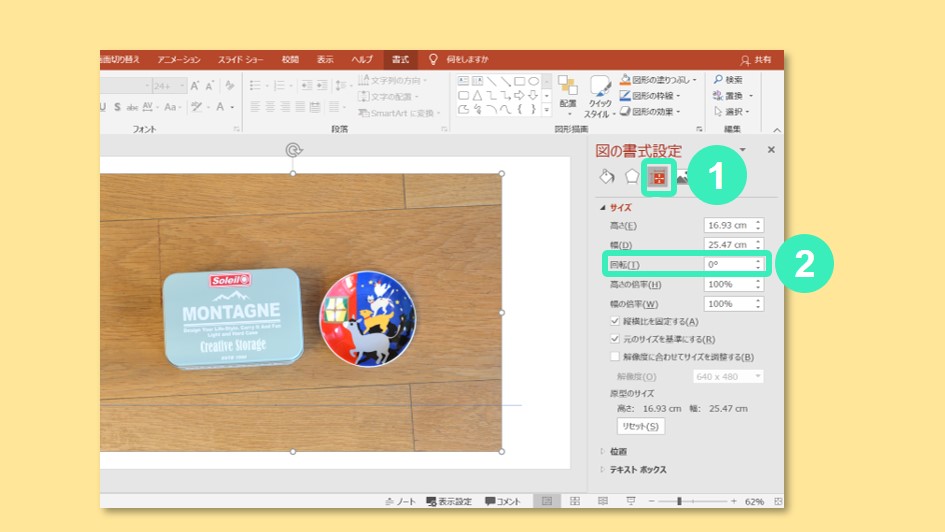Toggle relative to original size (元のサイズを基準にする) checkbox
Viewport: 945px width, 532px height.
click(615, 340)
